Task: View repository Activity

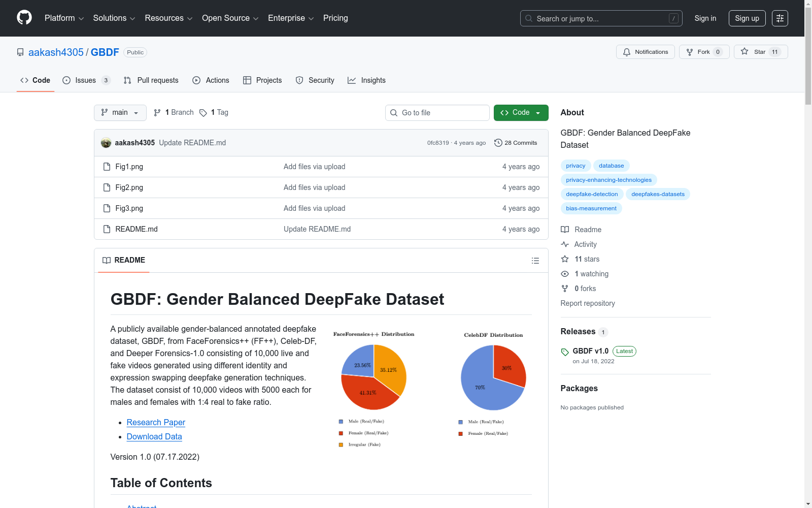Action: 579,244
